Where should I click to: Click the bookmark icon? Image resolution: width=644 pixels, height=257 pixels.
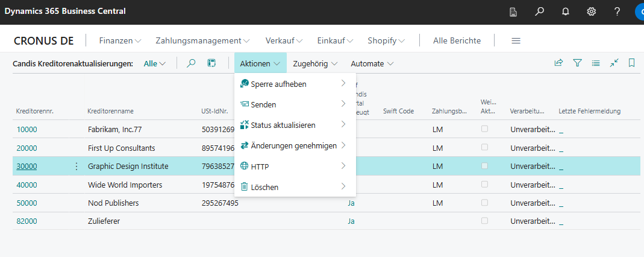631,63
